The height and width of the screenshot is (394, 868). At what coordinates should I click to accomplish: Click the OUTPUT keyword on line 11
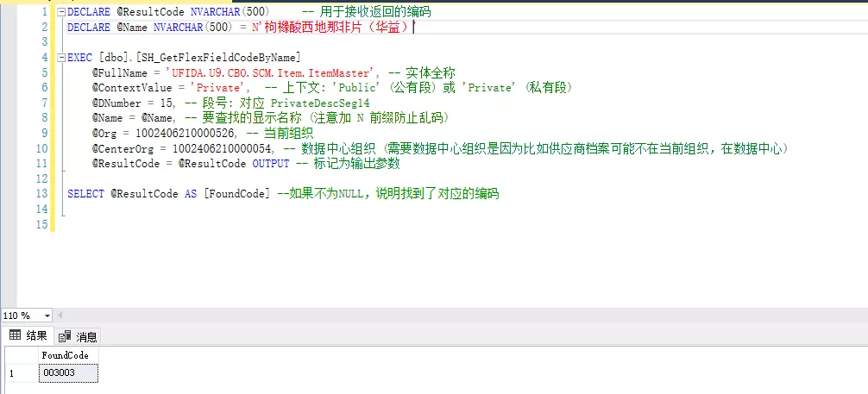point(271,163)
